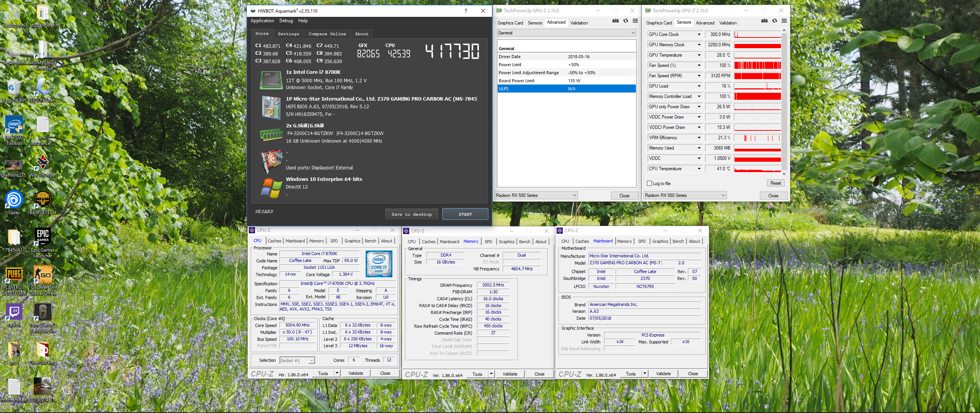Image resolution: width=980 pixels, height=413 pixels.
Task: Open Radeon RX 580 Series dropdown in Advanced window
Action: pos(536,195)
